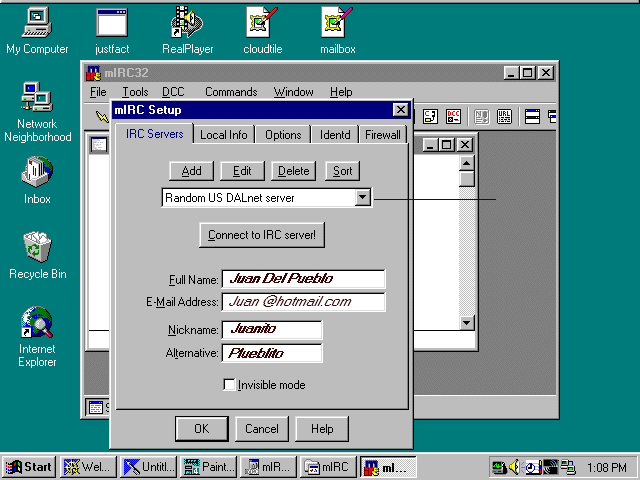This screenshot has width=640, height=480.
Task: Click Connect to IRC server! button
Action: (x=262, y=235)
